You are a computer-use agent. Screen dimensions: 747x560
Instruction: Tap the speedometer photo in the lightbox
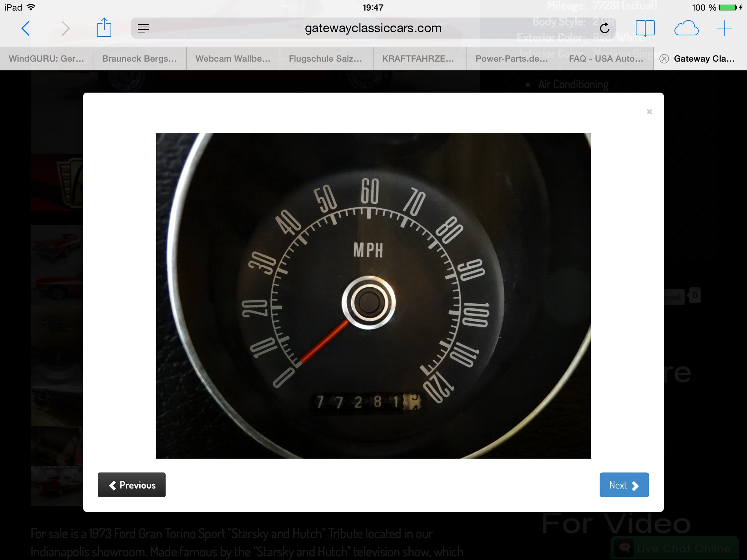[373, 295]
